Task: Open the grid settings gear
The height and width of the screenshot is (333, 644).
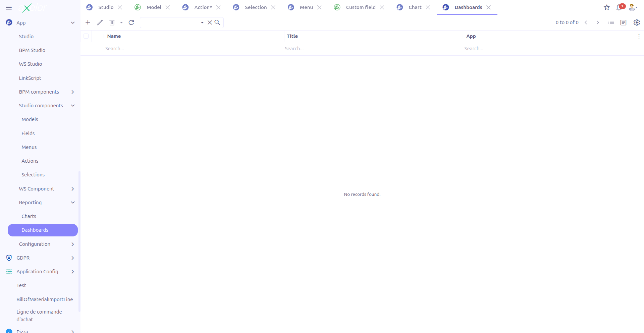Action: click(x=636, y=22)
